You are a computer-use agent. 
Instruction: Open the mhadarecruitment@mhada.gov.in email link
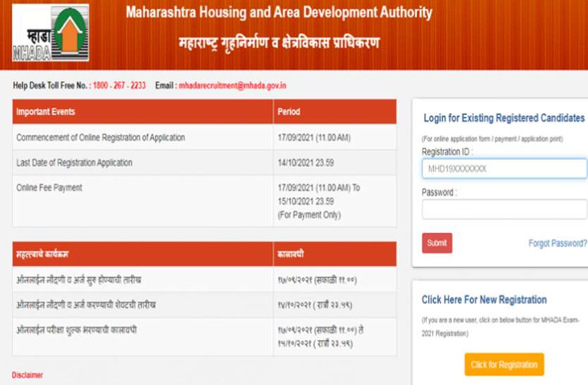[232, 85]
